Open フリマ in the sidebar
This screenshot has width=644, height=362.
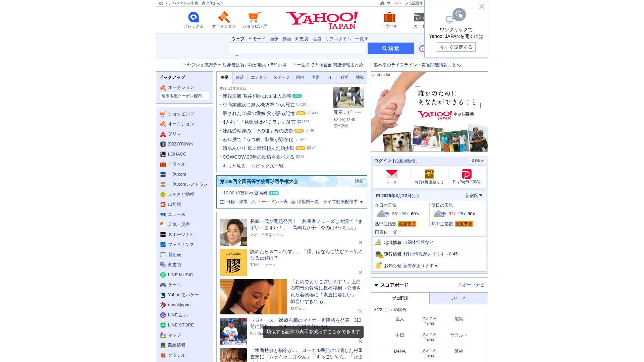click(x=174, y=134)
